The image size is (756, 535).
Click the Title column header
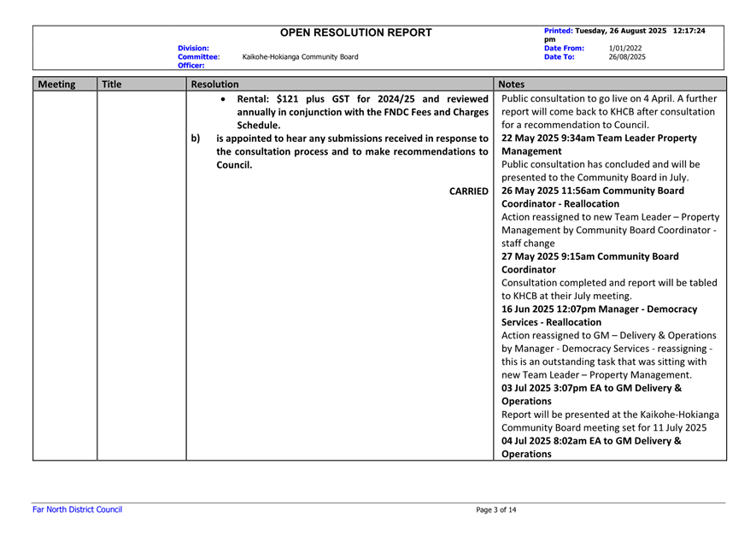click(x=111, y=85)
